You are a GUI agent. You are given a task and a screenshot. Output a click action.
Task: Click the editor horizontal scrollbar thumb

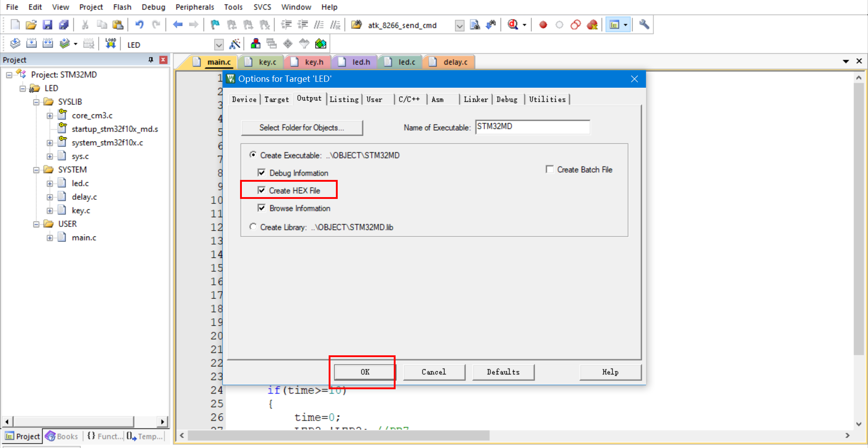(x=339, y=435)
